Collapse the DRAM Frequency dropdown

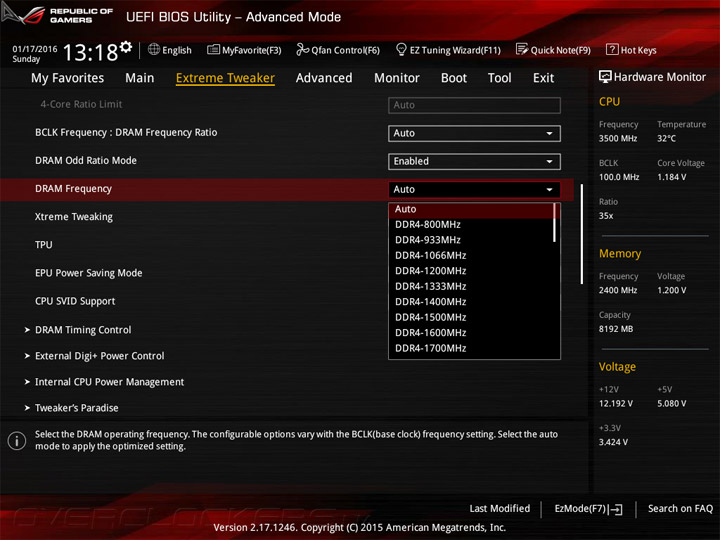coord(474,189)
